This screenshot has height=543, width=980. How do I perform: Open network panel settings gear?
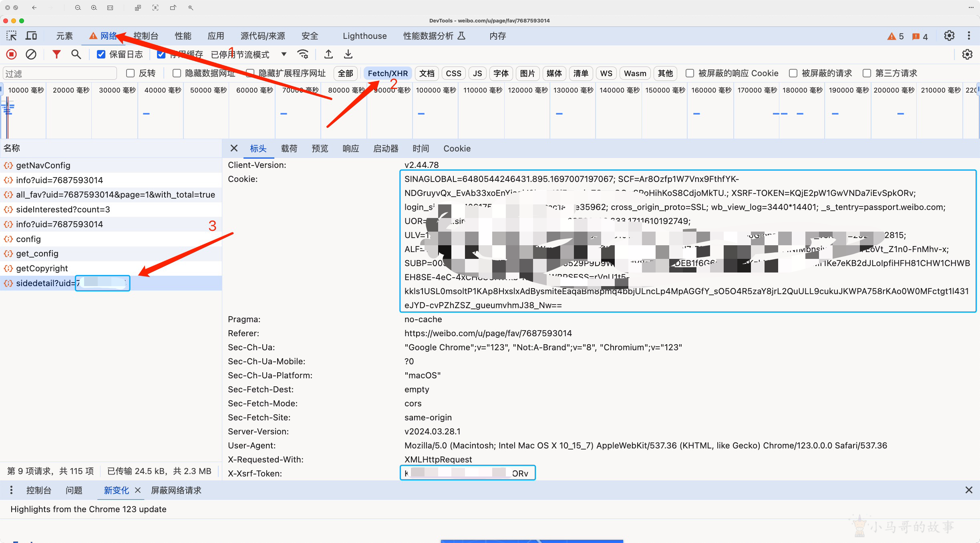(967, 55)
